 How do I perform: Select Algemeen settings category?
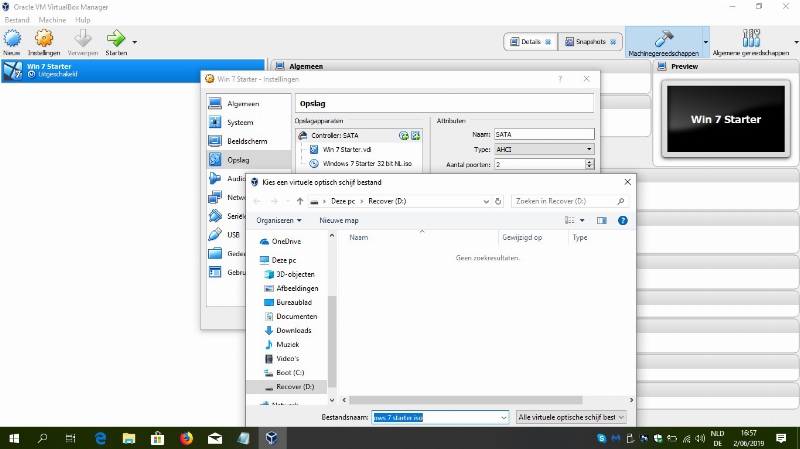coord(248,104)
